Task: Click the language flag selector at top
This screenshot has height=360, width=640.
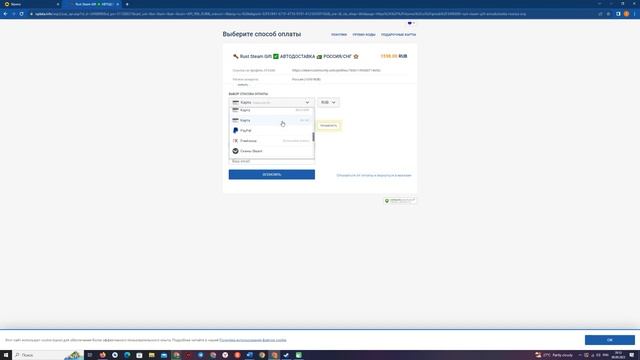Action: coord(411,23)
